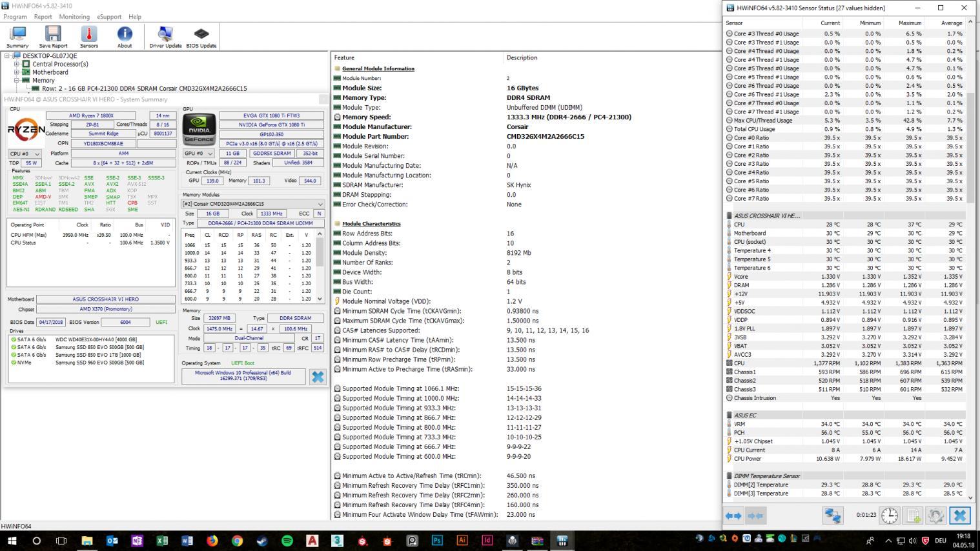Image resolution: width=980 pixels, height=551 pixels.
Task: Click the Description column header
Action: click(611, 57)
